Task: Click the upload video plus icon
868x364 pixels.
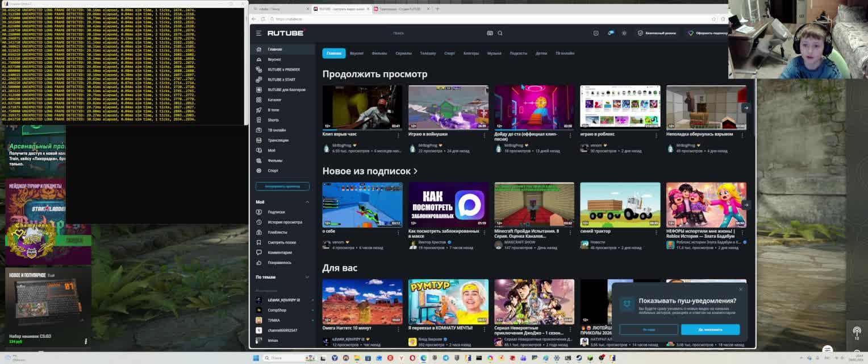Action: (596, 33)
